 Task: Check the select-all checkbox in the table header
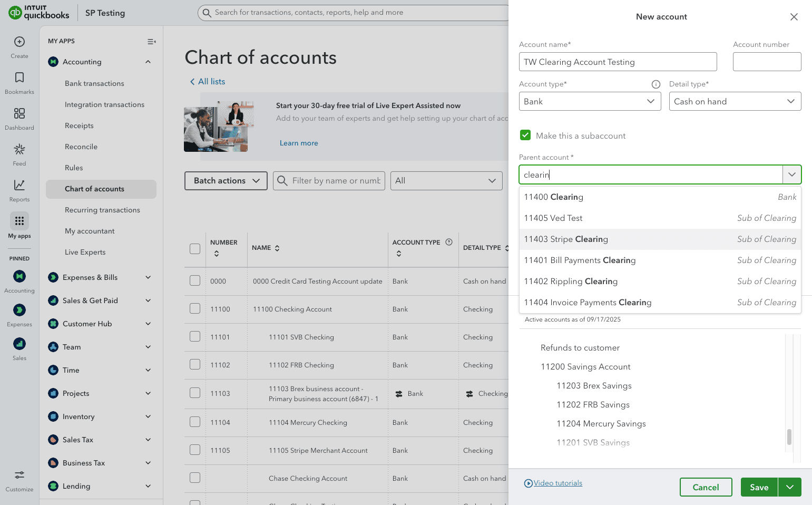click(x=194, y=248)
